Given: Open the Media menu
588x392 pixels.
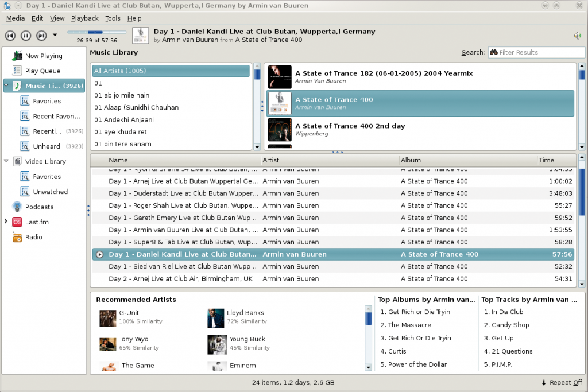Looking at the screenshot, I should pyautogui.click(x=16, y=18).
